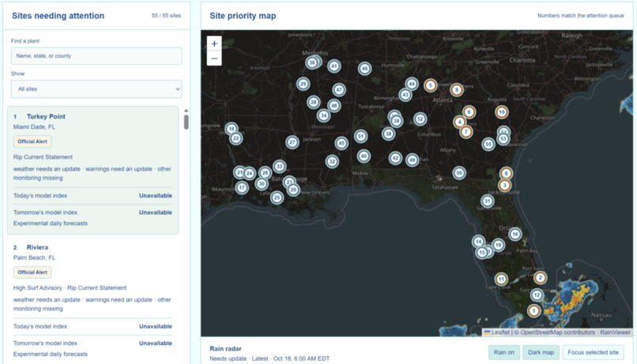Zoom out on the site priority map

pyautogui.click(x=214, y=58)
